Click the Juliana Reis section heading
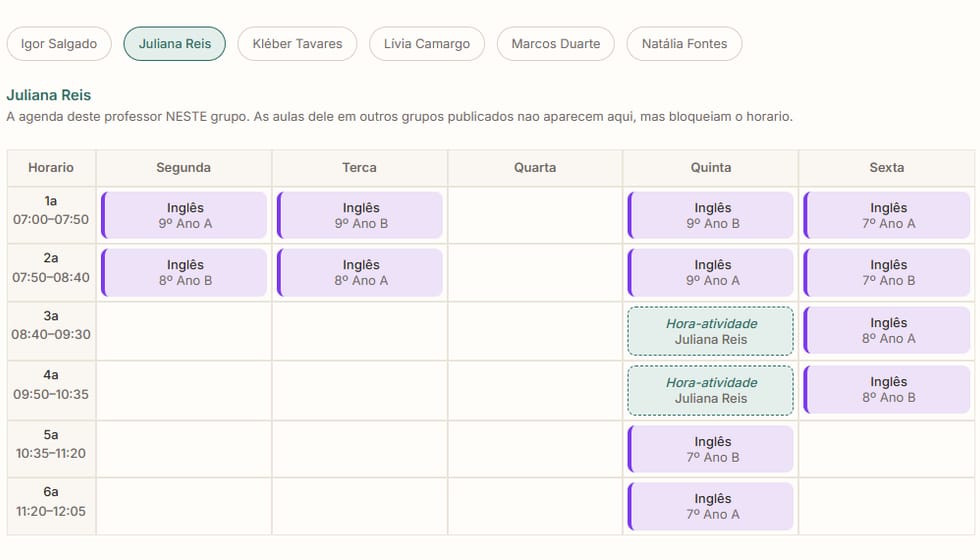This screenshot has height=560, width=980. click(49, 95)
